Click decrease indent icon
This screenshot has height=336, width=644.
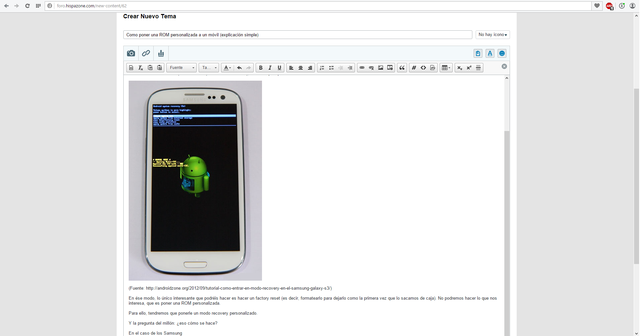point(341,68)
